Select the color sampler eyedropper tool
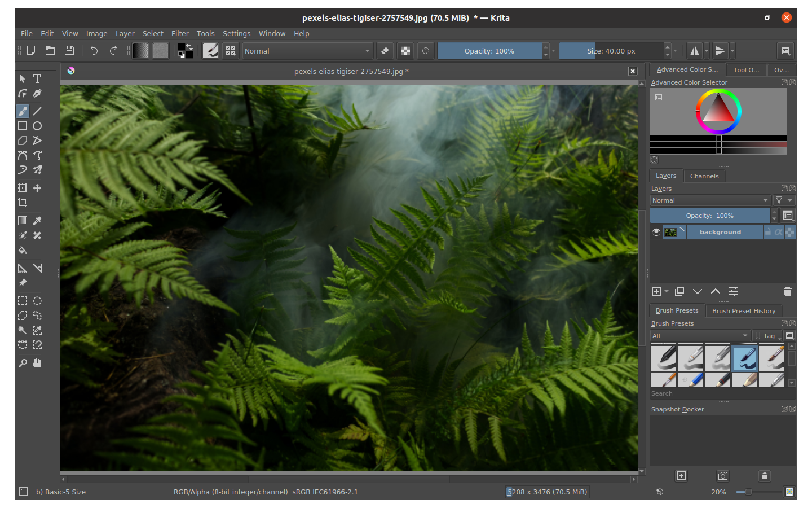 (x=37, y=221)
